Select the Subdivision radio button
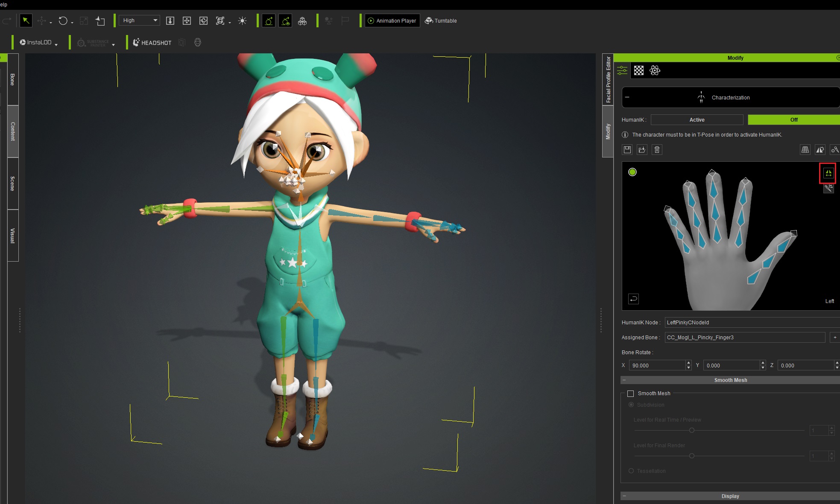 click(x=631, y=405)
